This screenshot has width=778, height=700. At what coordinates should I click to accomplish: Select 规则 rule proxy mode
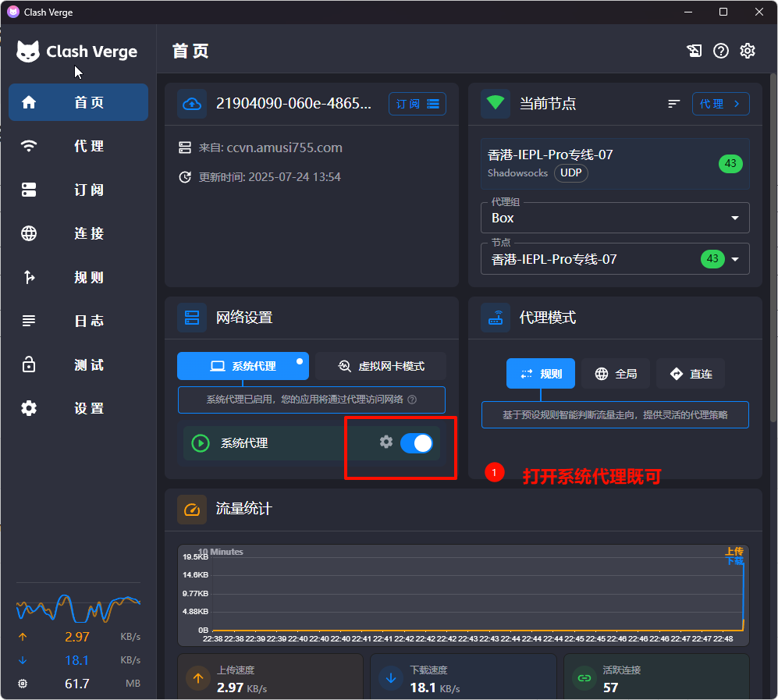[541, 374]
